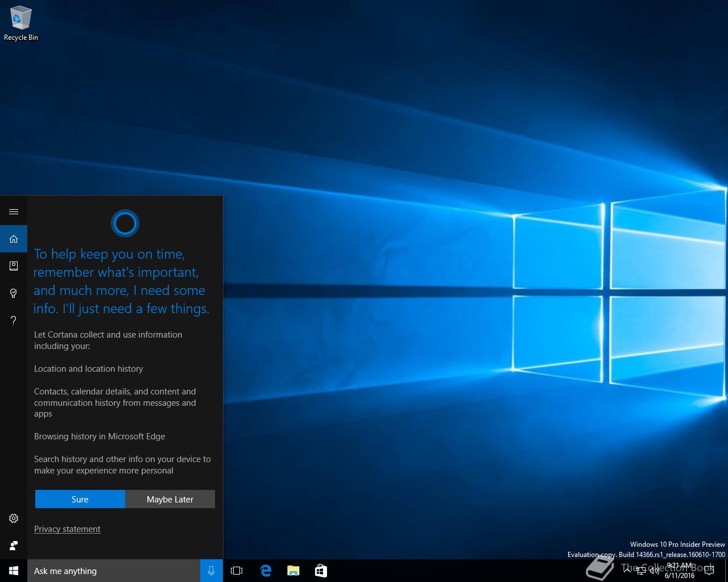Open the Store from taskbar

click(321, 571)
